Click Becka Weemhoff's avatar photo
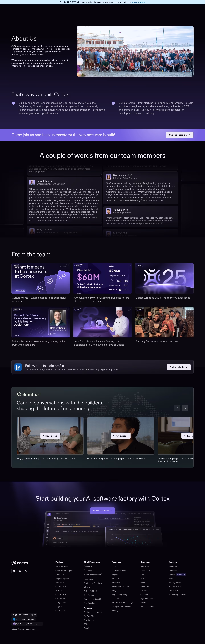 point(108,177)
